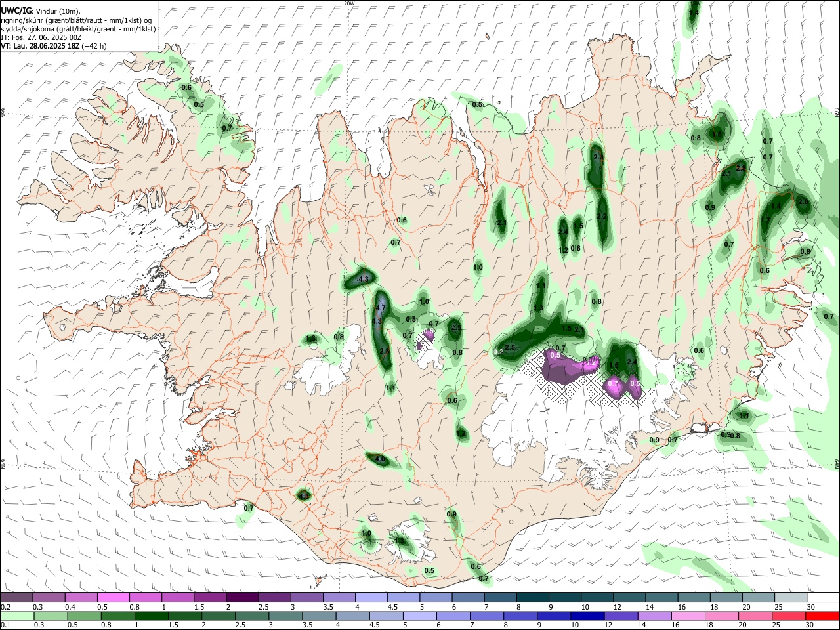Viewport: 840px width, 630px height.
Task: Pick the darkest green swatch labeled 1
Action: coord(151,616)
